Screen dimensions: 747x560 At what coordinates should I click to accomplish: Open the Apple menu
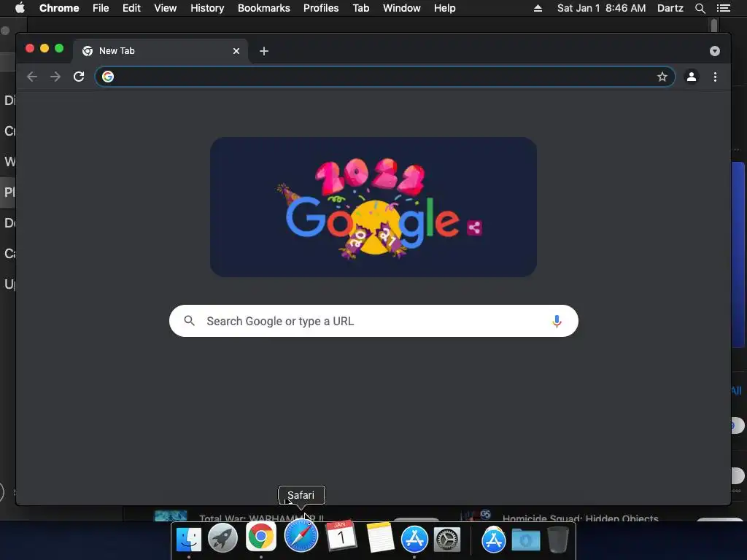pos(20,8)
